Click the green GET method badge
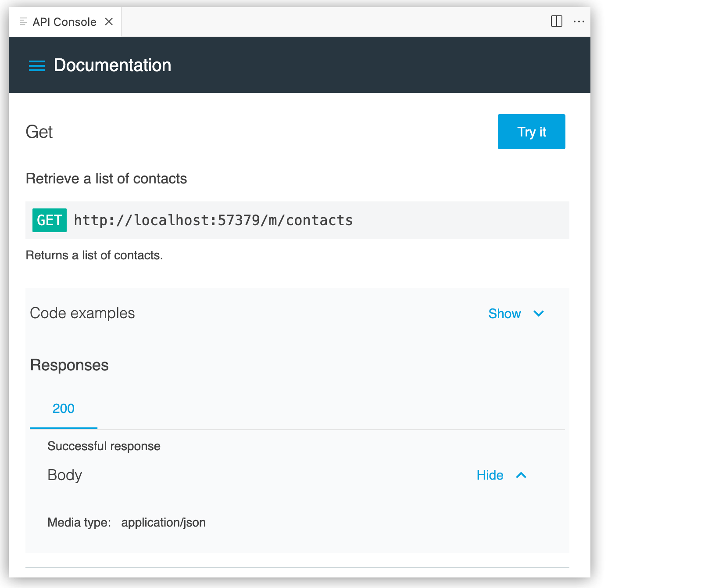 pos(49,220)
